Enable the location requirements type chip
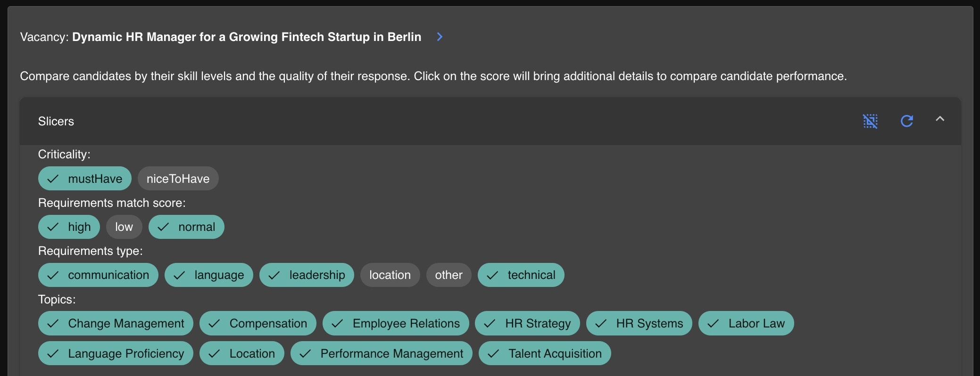 390,275
